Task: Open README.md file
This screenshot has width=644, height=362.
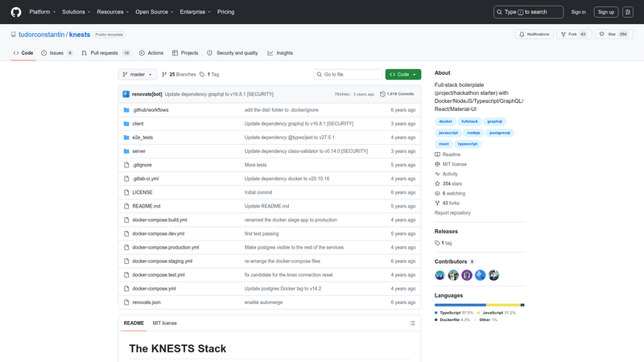Action: click(147, 206)
